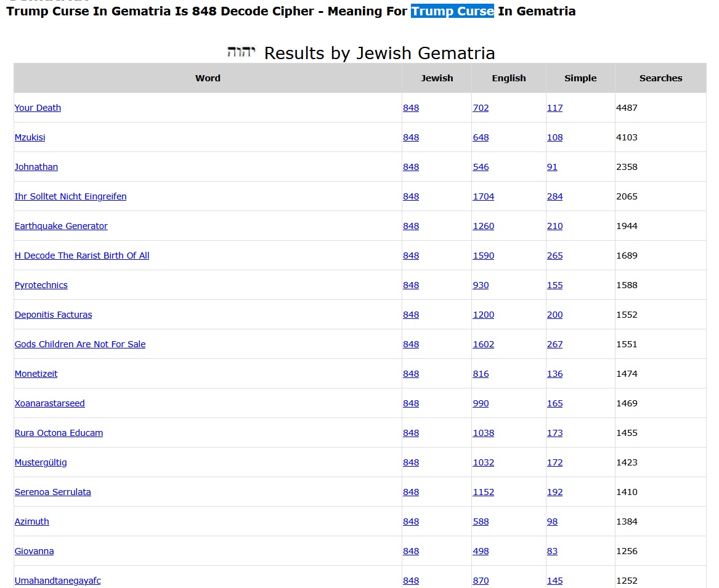Click the 'Simple' column header
This screenshot has height=588, width=719.
(x=580, y=78)
